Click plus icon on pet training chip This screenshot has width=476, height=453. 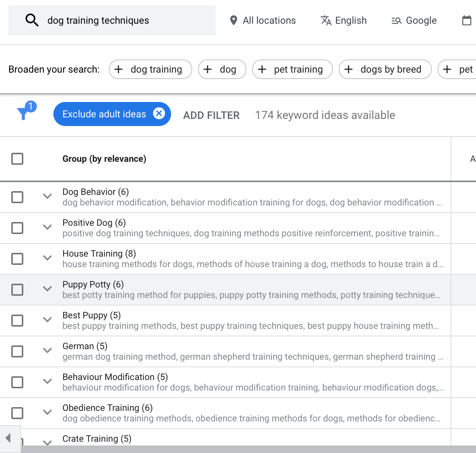(x=262, y=69)
